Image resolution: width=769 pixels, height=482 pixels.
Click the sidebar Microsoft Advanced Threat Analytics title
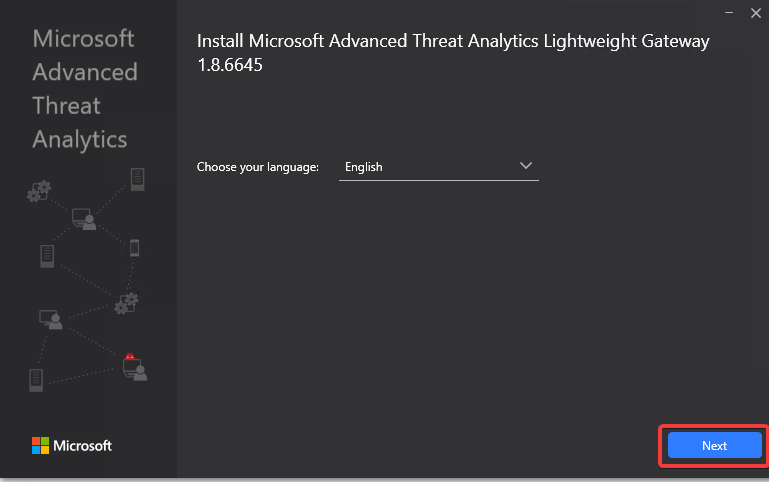[84, 89]
